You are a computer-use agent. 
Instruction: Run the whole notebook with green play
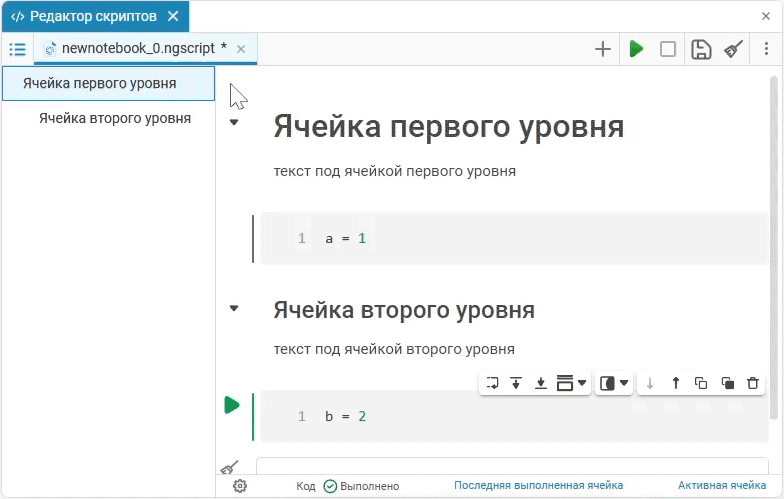coord(636,49)
